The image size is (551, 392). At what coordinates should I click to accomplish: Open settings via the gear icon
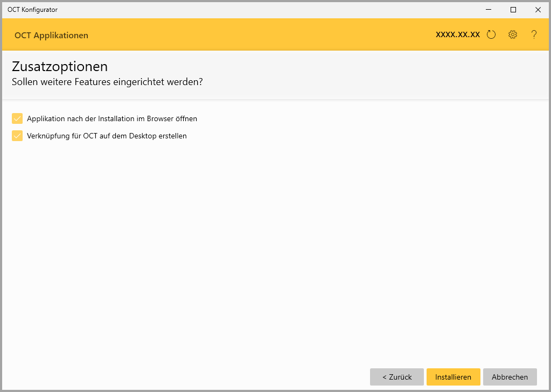(x=513, y=35)
